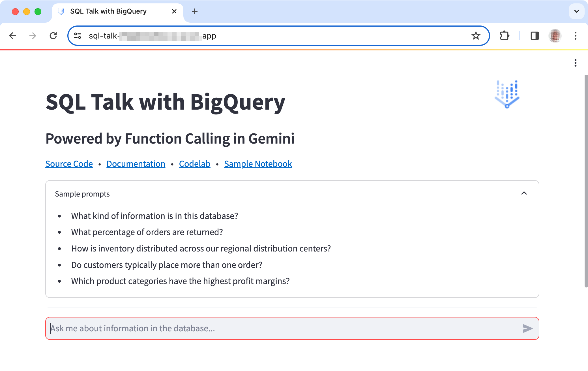Click the browser profile avatar icon

click(555, 35)
